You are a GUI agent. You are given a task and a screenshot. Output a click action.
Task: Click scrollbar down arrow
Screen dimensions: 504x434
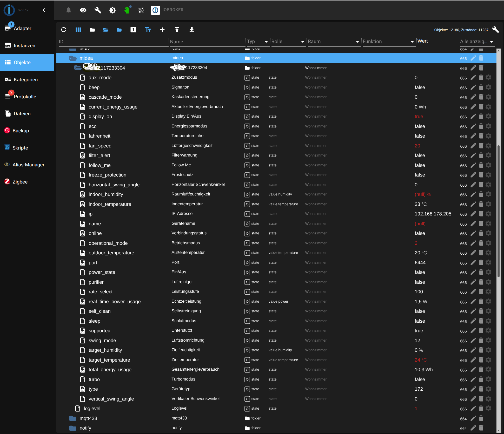pos(498,431)
